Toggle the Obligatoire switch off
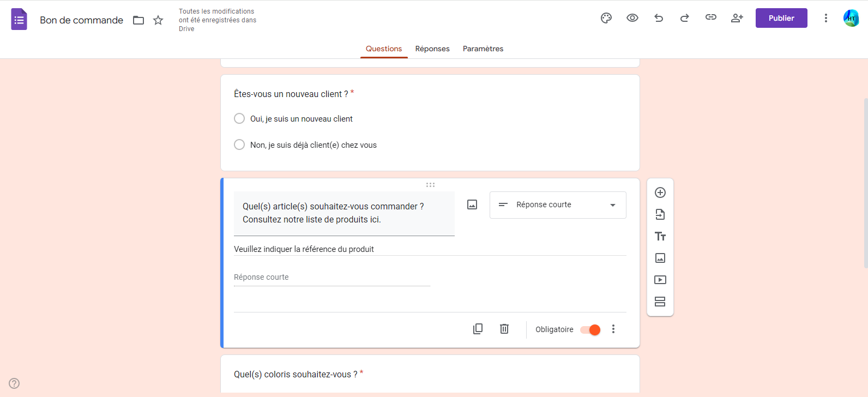 pyautogui.click(x=590, y=329)
